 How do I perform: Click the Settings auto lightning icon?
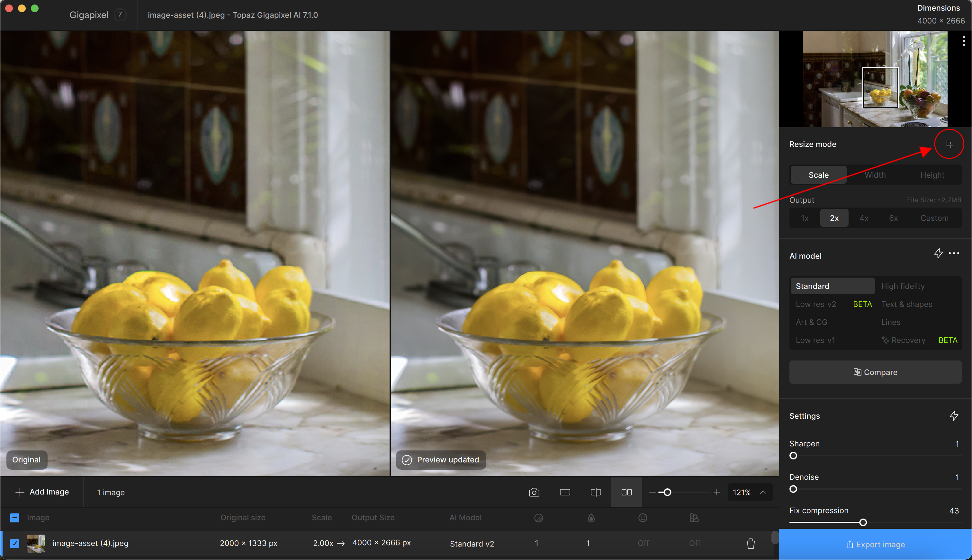coord(954,416)
